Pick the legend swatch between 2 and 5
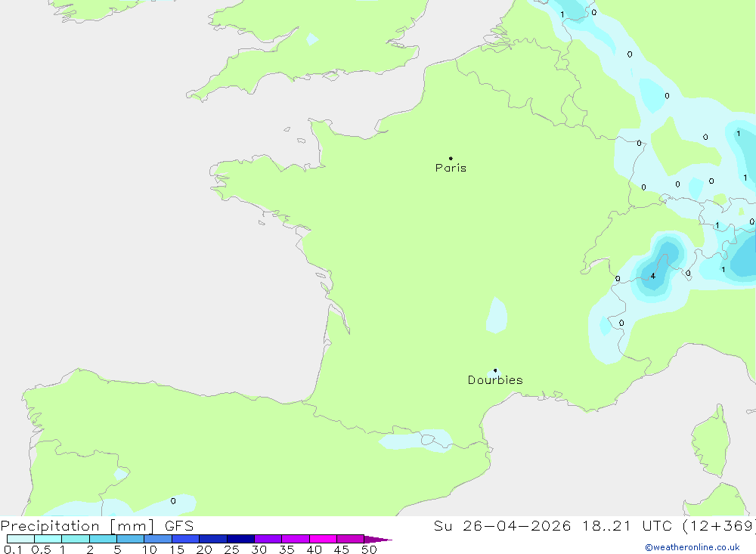Image resolution: width=756 pixels, height=554 pixels. point(103,539)
